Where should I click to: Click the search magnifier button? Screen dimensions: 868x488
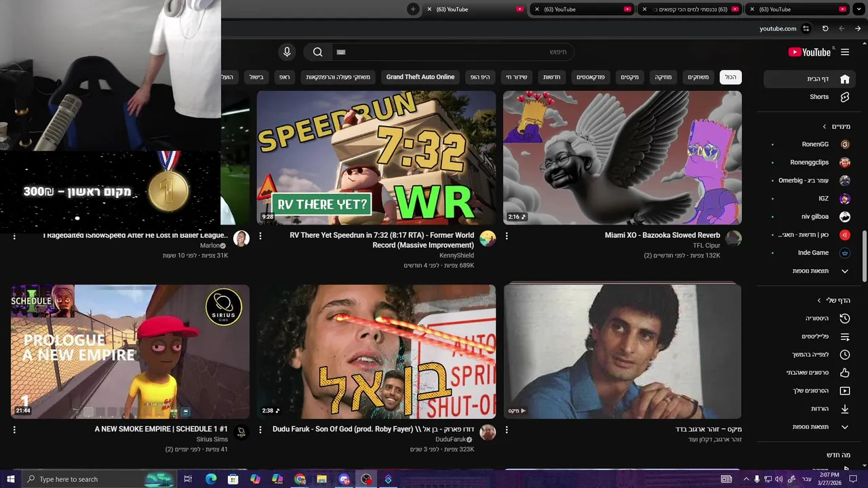click(x=317, y=52)
